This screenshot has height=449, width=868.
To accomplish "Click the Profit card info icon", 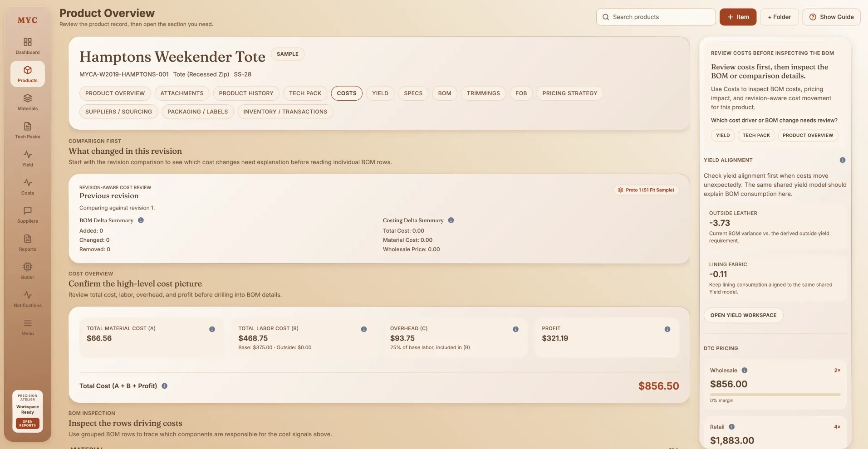I will click(x=667, y=329).
